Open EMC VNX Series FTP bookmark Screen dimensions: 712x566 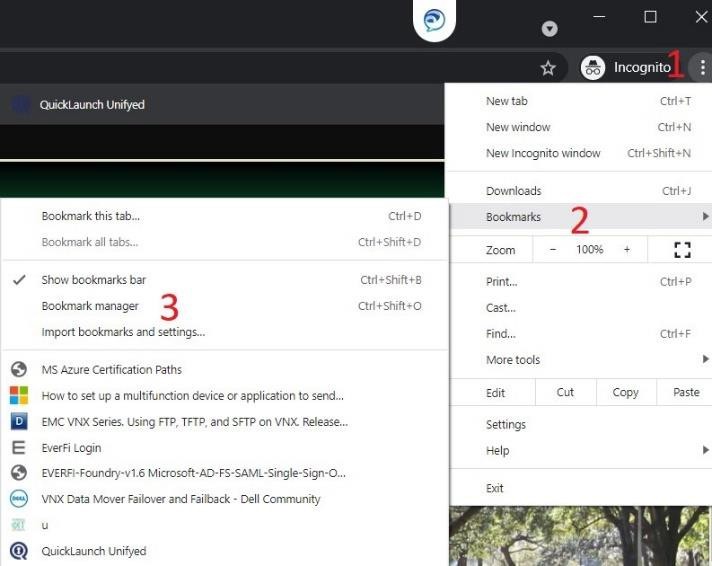(x=225, y=422)
